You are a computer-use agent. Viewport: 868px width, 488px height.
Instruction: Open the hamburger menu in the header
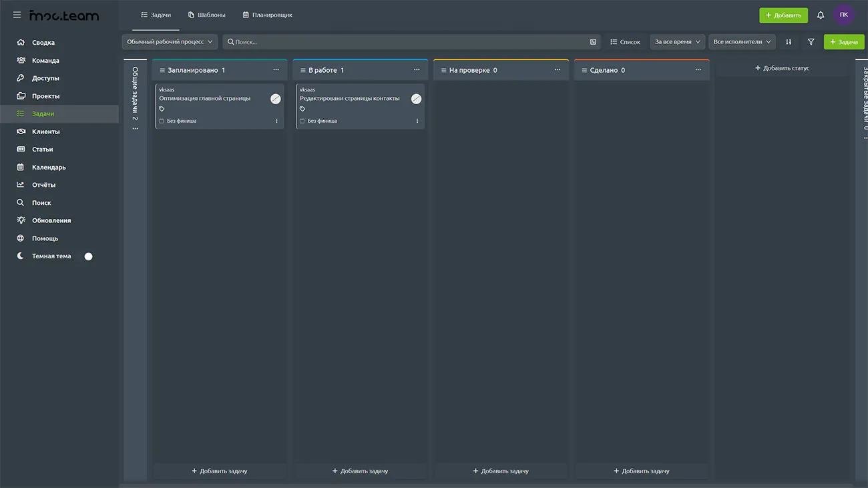tap(17, 15)
